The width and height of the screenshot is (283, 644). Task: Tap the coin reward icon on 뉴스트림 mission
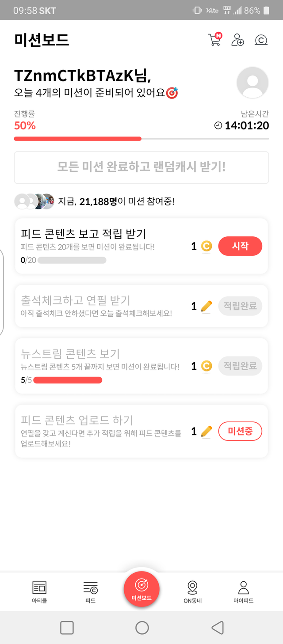pos(206,366)
